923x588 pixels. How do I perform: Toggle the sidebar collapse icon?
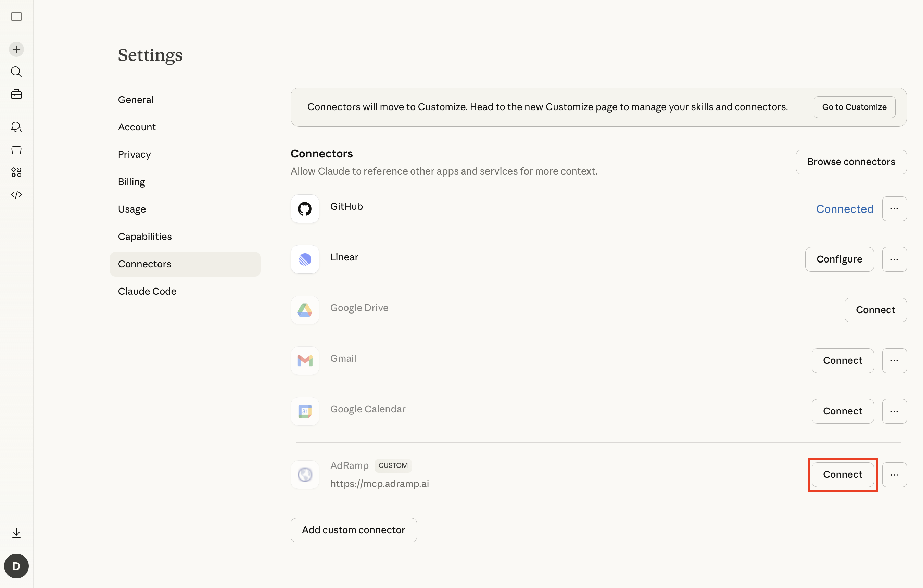(x=16, y=16)
